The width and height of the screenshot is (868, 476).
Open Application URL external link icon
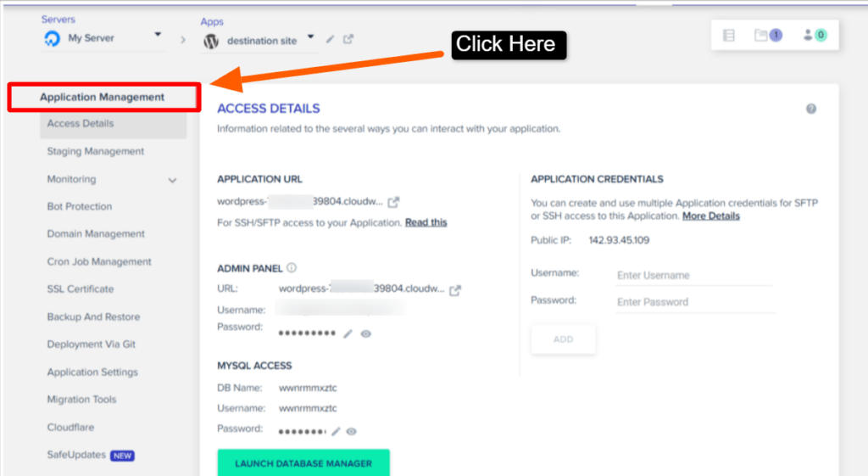click(393, 202)
